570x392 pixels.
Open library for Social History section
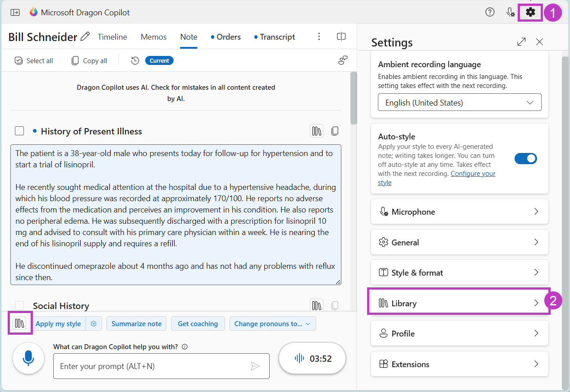[x=317, y=305]
